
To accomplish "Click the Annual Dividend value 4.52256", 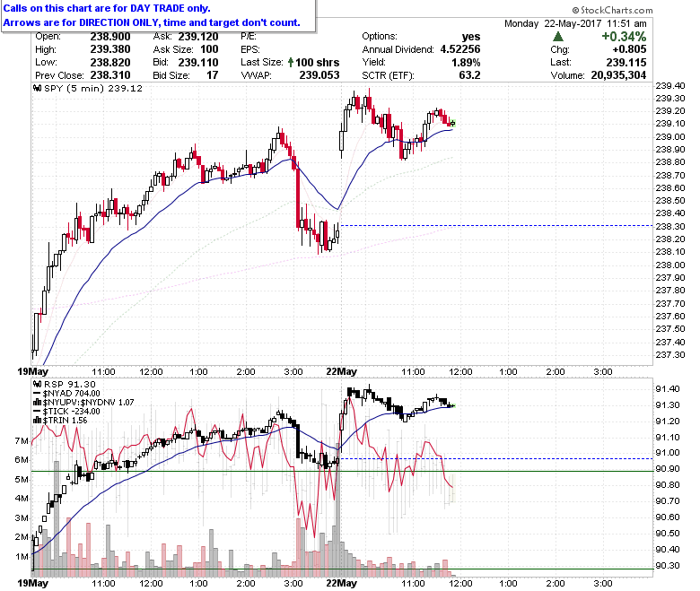I will 460,49.
